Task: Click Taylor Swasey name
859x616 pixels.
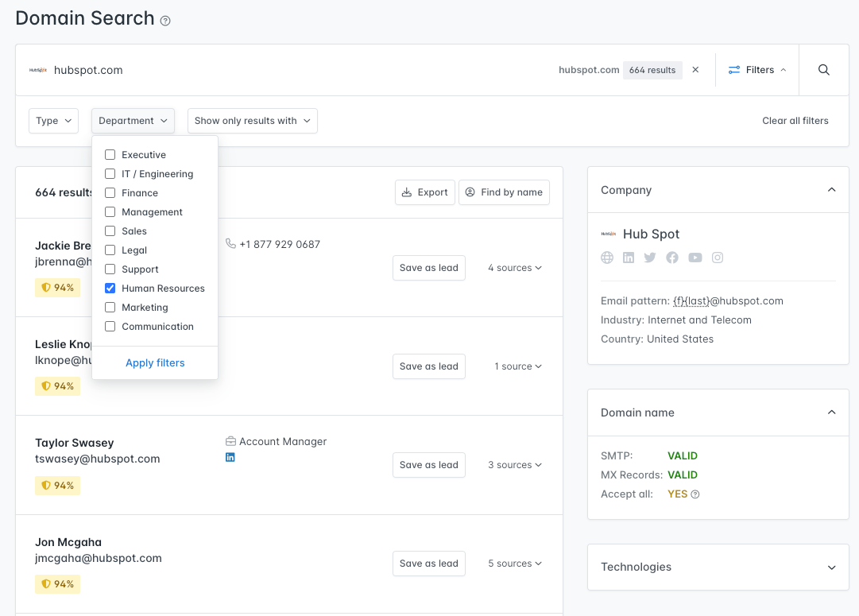Action: click(75, 443)
